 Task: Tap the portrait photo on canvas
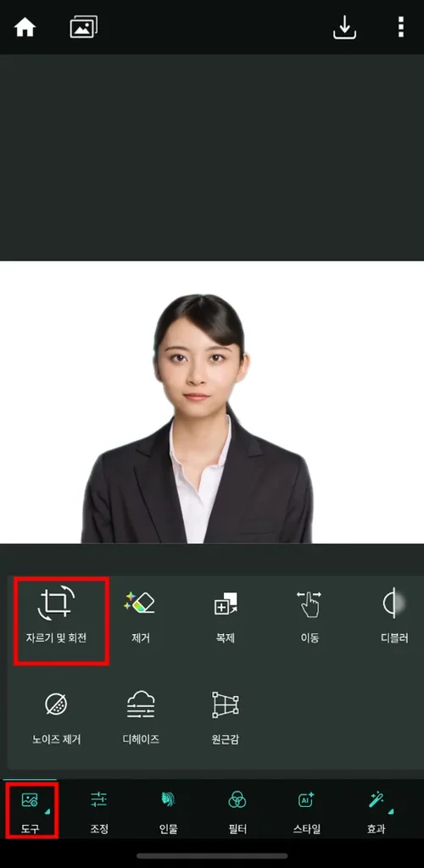click(212, 402)
